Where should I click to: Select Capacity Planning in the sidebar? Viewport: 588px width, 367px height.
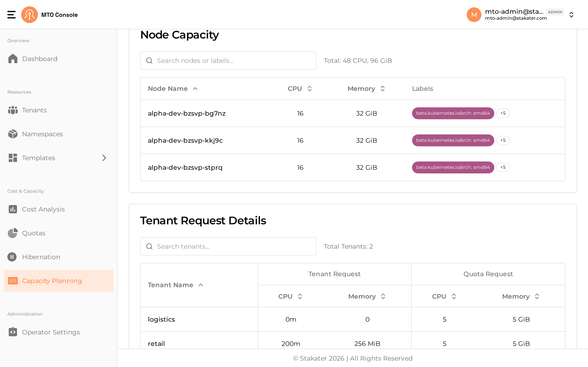pyautogui.click(x=59, y=281)
